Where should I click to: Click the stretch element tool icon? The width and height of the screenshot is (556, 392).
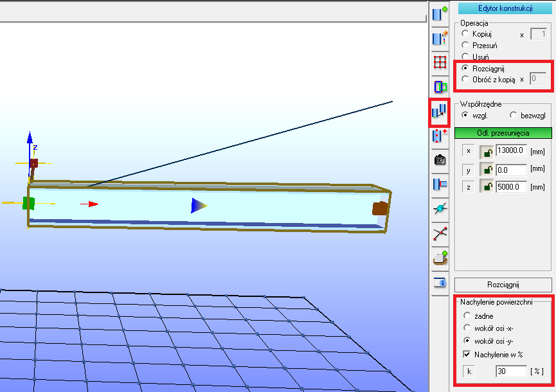[x=440, y=112]
